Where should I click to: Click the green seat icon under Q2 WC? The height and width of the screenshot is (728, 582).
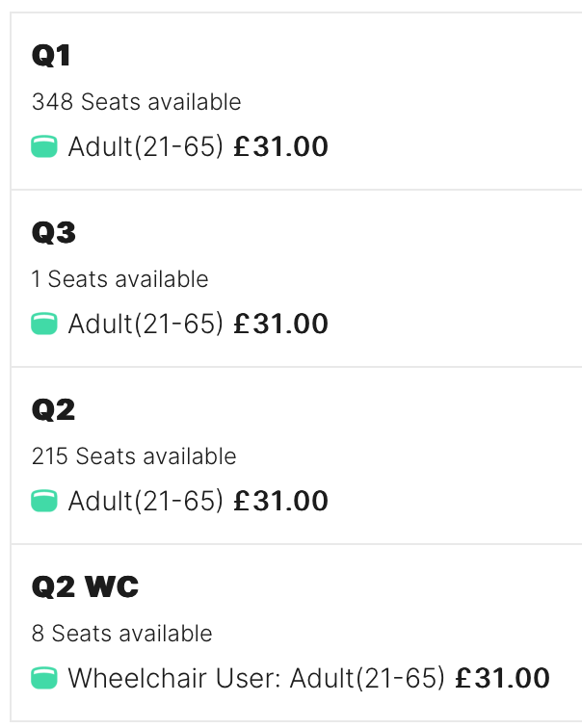click(44, 678)
